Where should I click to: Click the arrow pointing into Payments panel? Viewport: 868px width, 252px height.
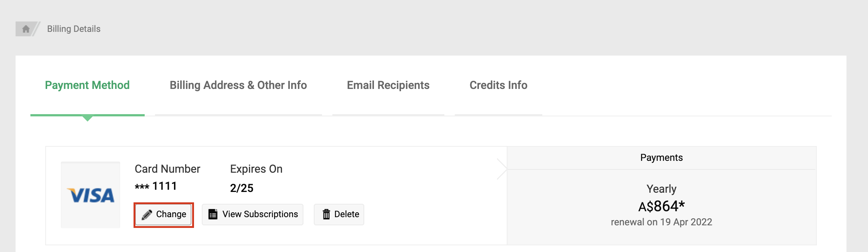tap(502, 169)
